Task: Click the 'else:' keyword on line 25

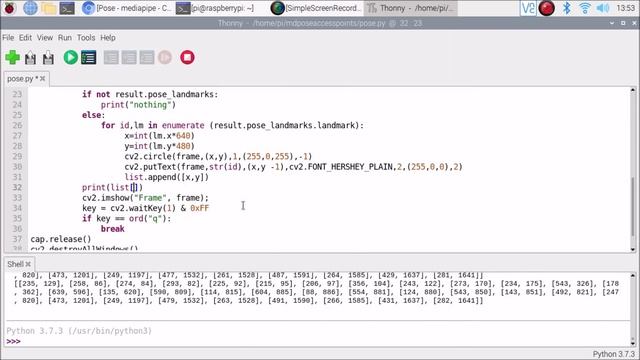Action: 93,115
